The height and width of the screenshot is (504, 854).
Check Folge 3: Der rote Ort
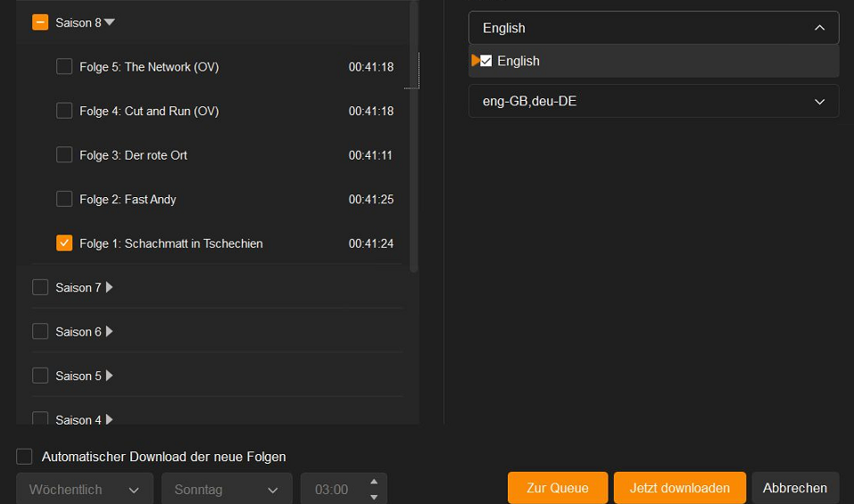[x=64, y=154]
